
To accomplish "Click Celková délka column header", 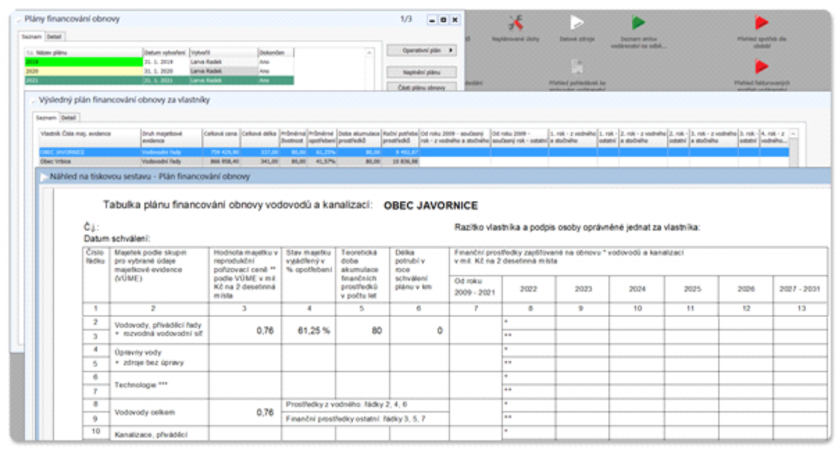I will pos(260,137).
